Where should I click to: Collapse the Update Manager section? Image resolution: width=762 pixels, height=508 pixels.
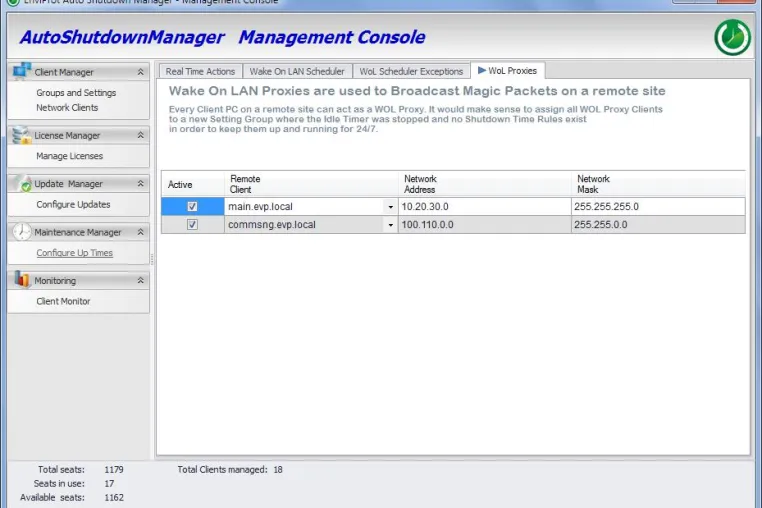point(140,183)
